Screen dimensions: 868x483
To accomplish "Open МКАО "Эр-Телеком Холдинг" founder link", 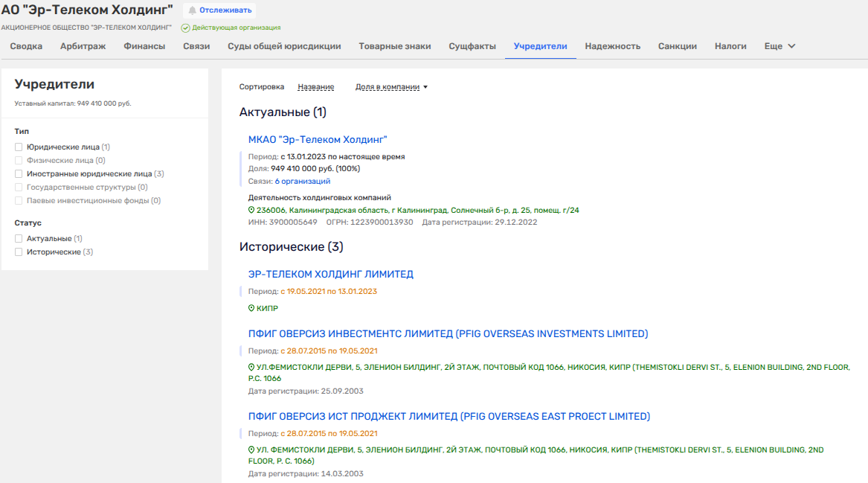I will pyautogui.click(x=318, y=140).
